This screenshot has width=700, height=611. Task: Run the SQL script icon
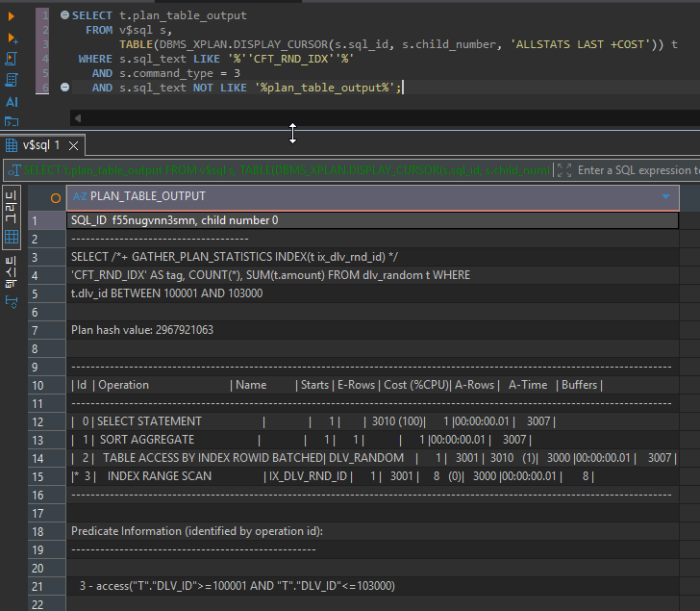tap(12, 59)
